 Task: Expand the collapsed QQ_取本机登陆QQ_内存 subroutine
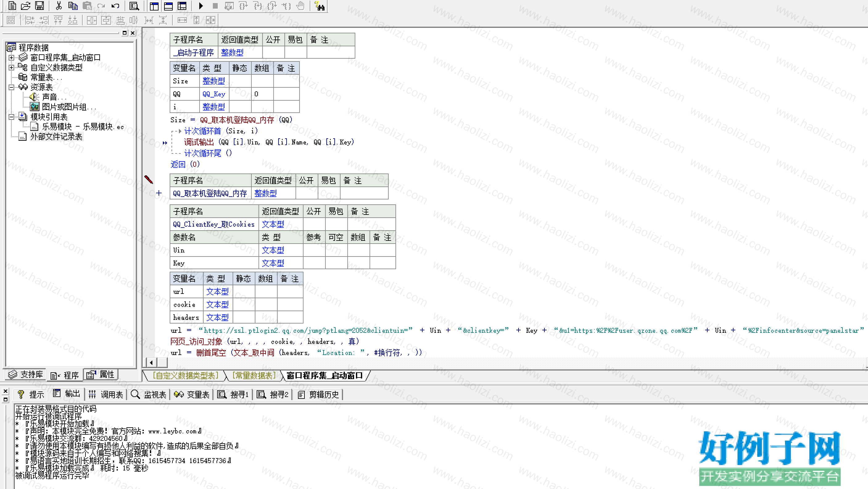click(x=159, y=193)
